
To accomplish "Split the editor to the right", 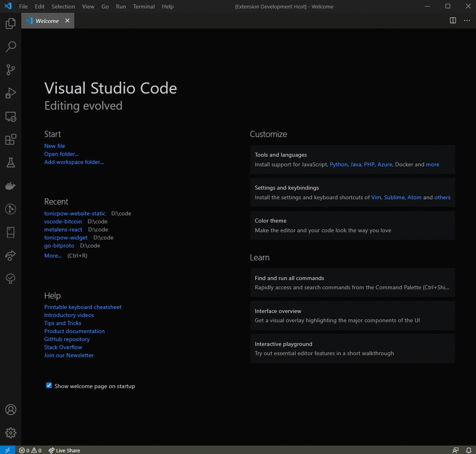I will [x=453, y=20].
